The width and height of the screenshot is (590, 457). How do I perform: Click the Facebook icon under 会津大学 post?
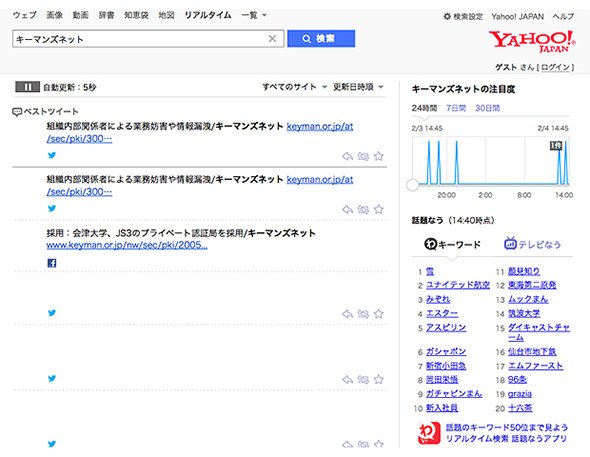coord(52,263)
